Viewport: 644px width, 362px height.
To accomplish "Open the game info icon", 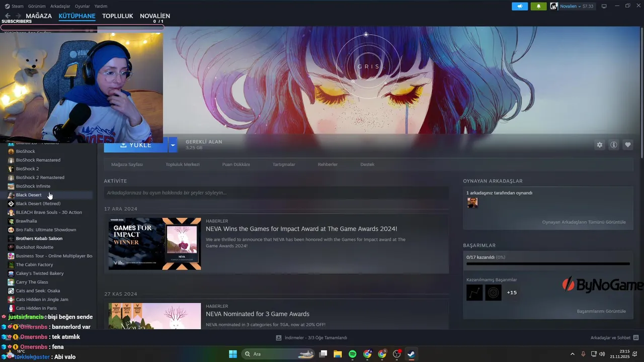I will (614, 145).
